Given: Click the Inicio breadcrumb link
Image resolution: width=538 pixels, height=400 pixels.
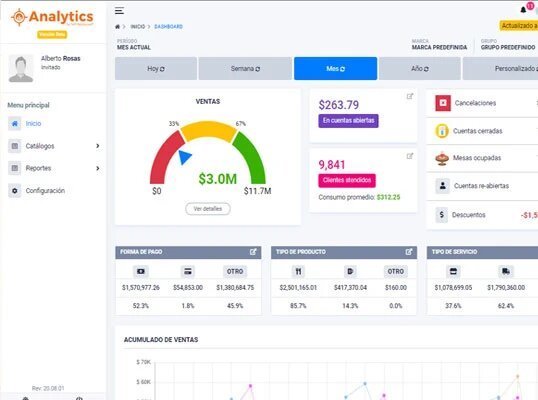Looking at the screenshot, I should pyautogui.click(x=138, y=26).
